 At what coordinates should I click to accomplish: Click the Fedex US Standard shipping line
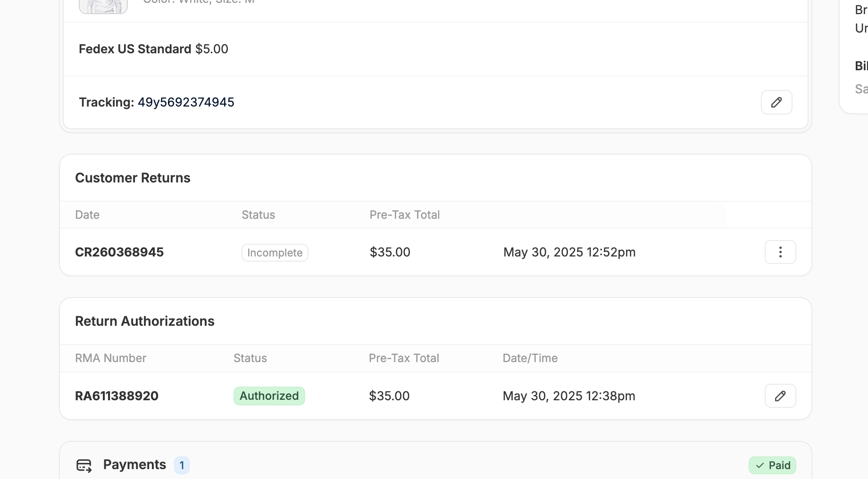pos(153,49)
